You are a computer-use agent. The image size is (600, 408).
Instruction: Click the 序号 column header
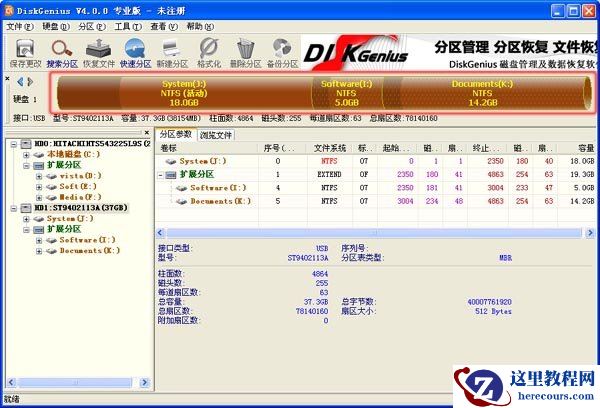[x=282, y=148]
